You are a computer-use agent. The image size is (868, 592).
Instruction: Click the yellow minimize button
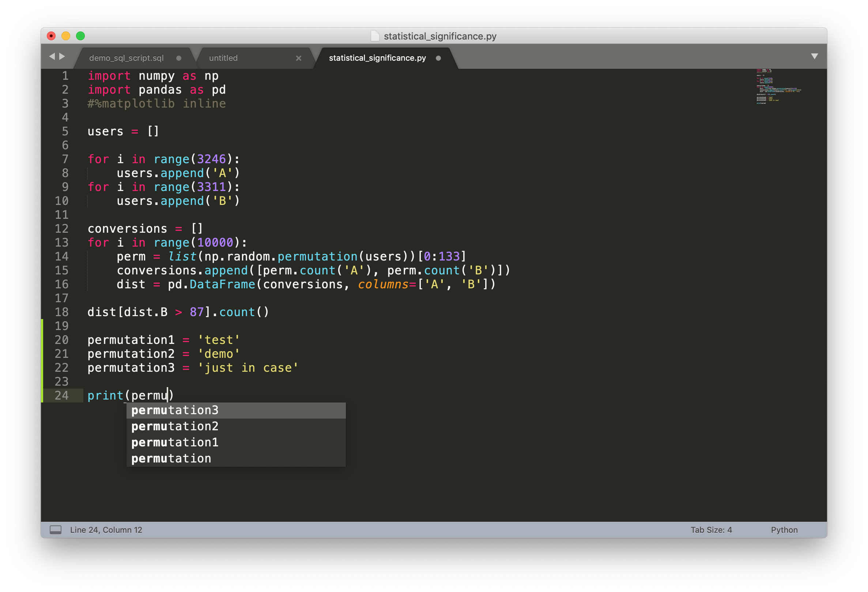click(66, 35)
